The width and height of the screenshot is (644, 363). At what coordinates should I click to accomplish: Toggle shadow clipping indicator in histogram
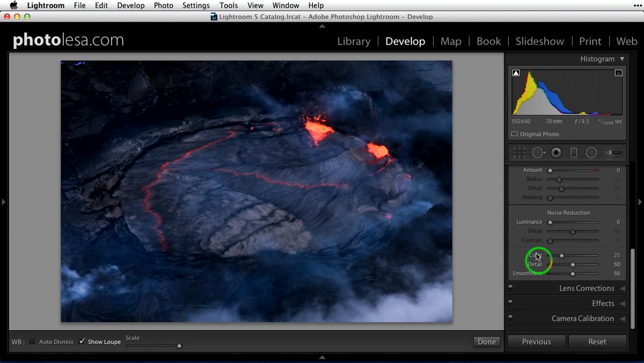pos(516,73)
